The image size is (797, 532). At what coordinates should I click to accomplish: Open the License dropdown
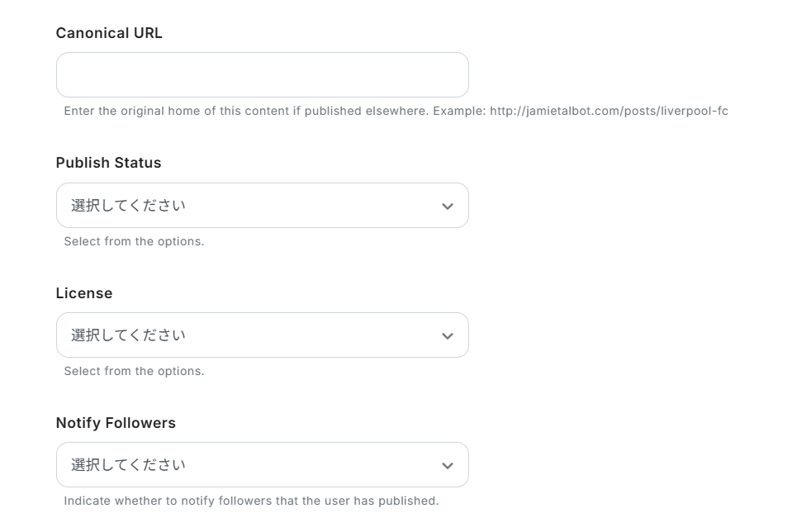[x=262, y=335]
